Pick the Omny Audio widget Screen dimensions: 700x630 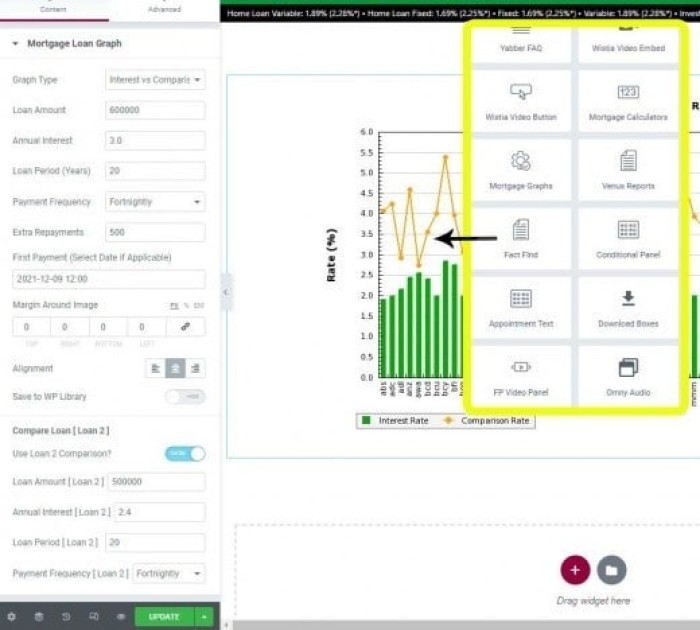pyautogui.click(x=627, y=376)
